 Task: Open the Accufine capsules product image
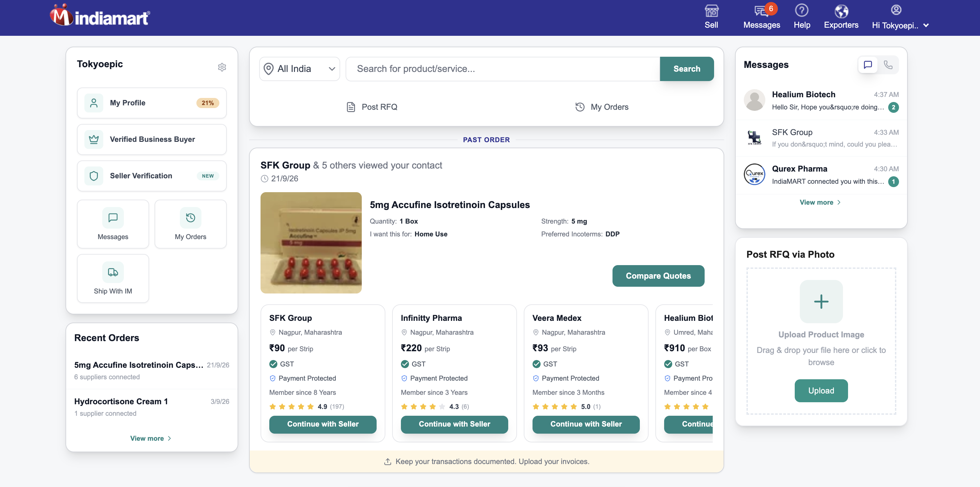click(x=311, y=243)
